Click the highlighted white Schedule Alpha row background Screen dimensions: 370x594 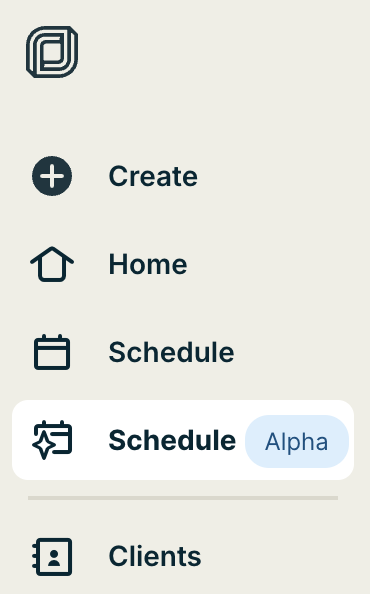(x=183, y=440)
